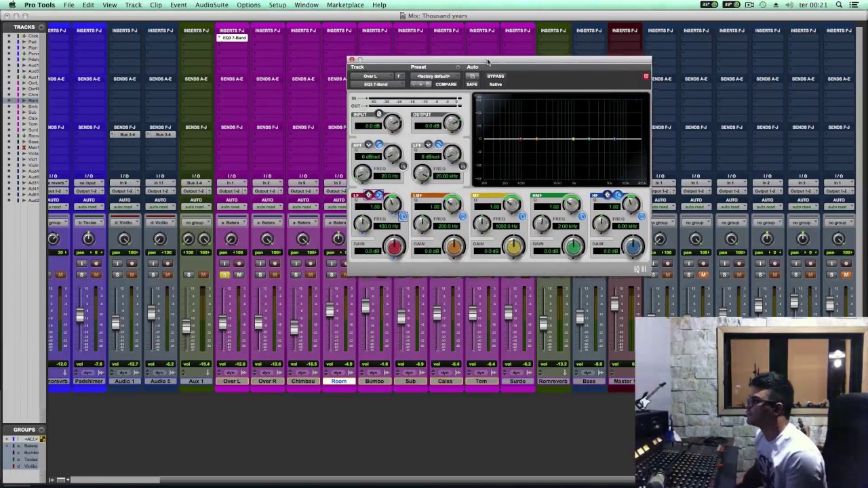Choose the HF band shelf filter icon
868x488 pixels.
click(618, 195)
